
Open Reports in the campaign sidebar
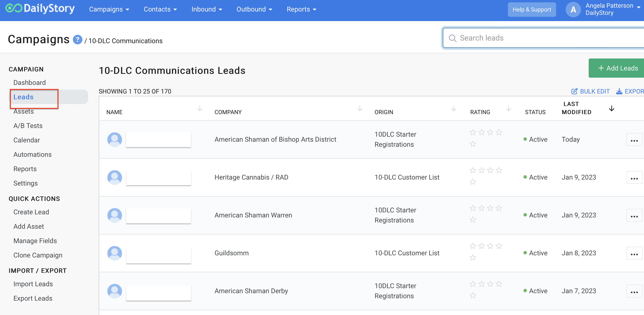point(25,169)
